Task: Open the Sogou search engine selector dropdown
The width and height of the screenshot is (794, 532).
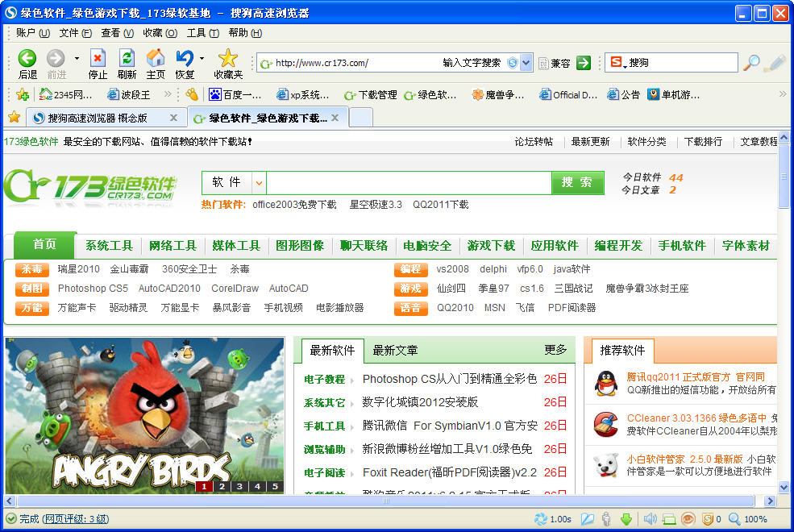Action: click(x=617, y=63)
